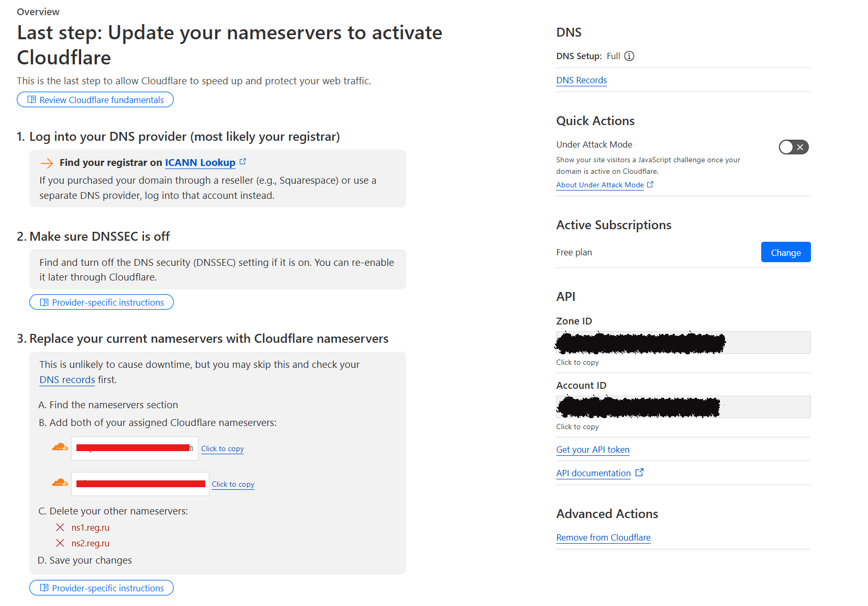Open API documentation link
868x606 pixels.
coord(593,473)
